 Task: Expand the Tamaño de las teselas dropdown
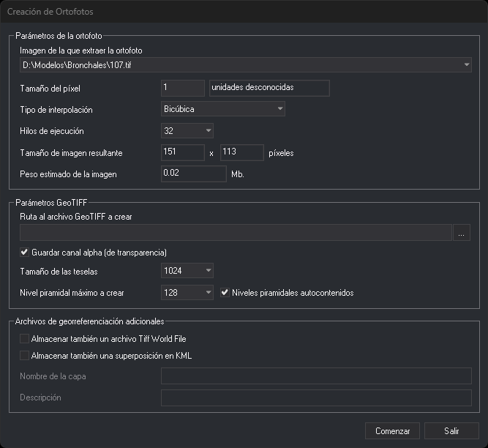[x=187, y=271]
